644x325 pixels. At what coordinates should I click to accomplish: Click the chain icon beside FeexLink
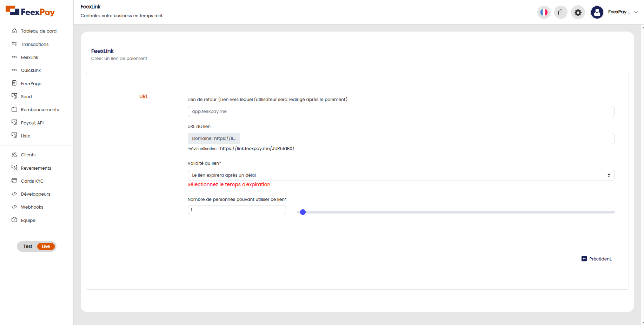pos(14,57)
